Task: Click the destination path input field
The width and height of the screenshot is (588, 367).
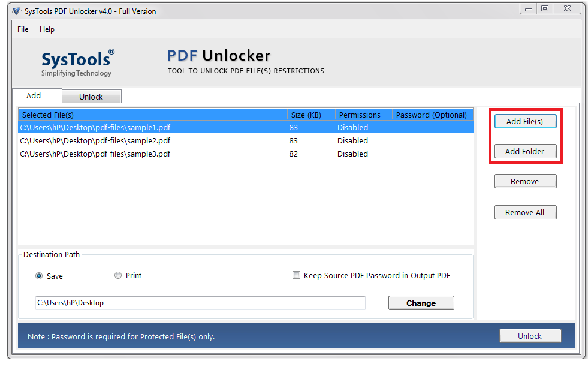Action: point(200,303)
